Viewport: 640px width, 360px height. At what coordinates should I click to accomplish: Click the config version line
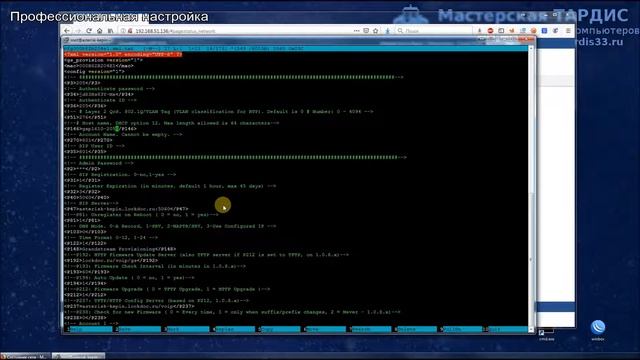tap(94, 71)
